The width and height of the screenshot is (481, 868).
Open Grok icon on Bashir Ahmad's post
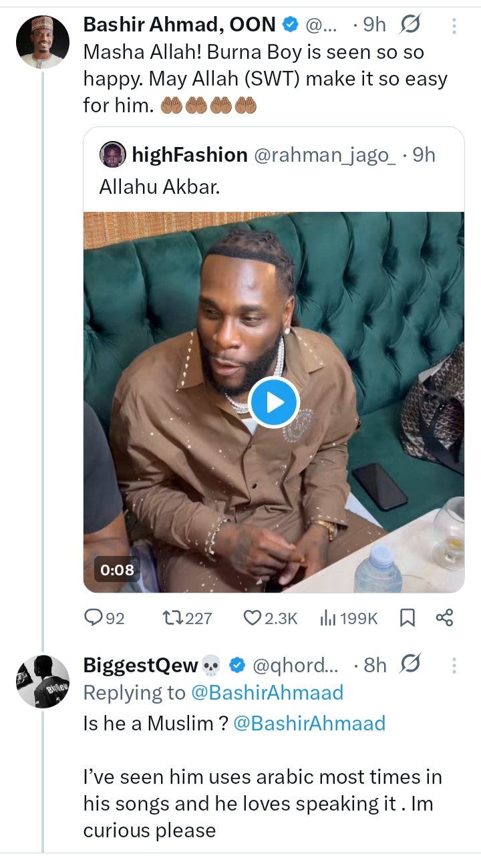pyautogui.click(x=409, y=25)
